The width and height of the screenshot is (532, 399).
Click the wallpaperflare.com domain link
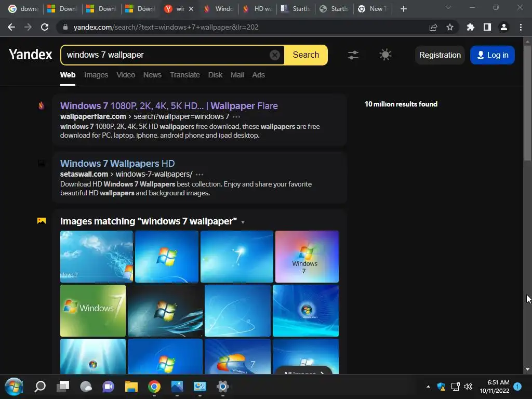tap(93, 116)
